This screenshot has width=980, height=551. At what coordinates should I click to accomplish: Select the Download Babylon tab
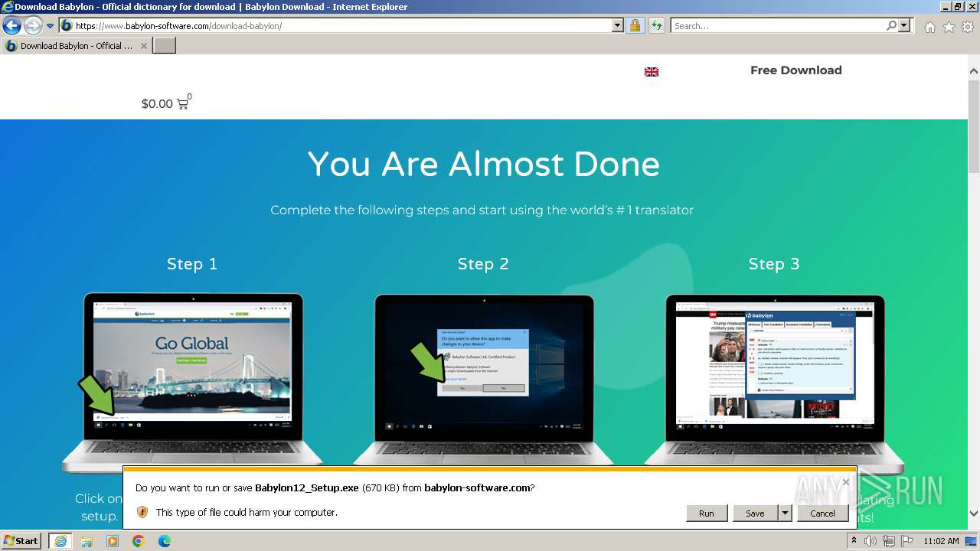point(77,46)
